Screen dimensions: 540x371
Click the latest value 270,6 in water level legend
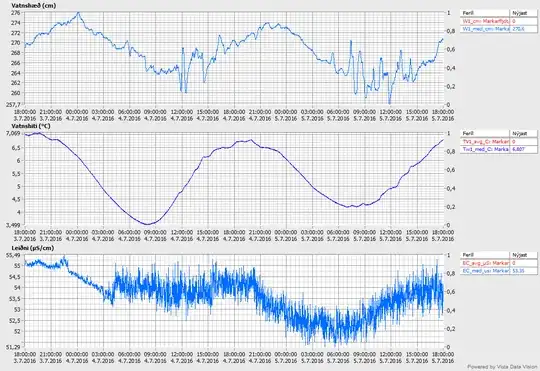518,29
